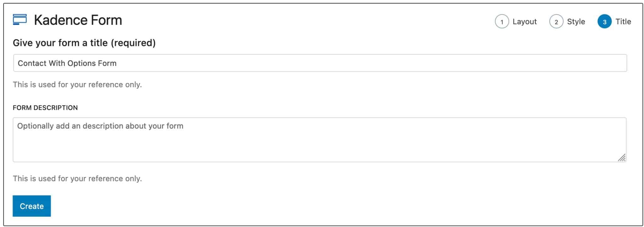Click the FORM DESCRIPTION label
The width and height of the screenshot is (644, 227).
45,108
